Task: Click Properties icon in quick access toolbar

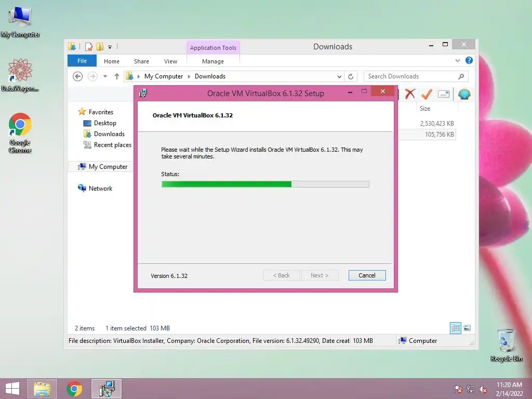Action: tap(89, 47)
